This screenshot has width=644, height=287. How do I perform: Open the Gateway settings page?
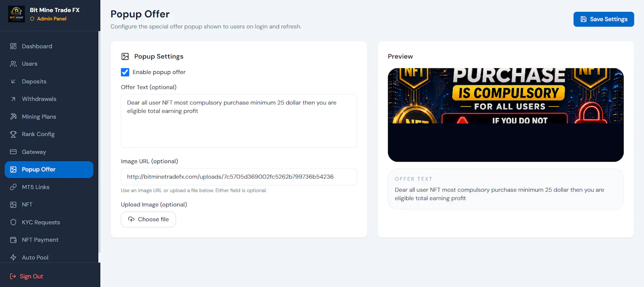(49, 152)
